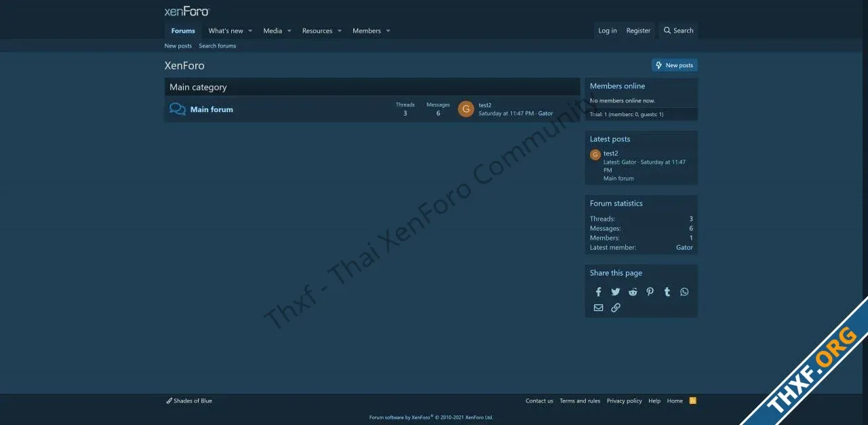Image resolution: width=868 pixels, height=425 pixels.
Task: Share this page on WhatsApp
Action: pyautogui.click(x=684, y=292)
